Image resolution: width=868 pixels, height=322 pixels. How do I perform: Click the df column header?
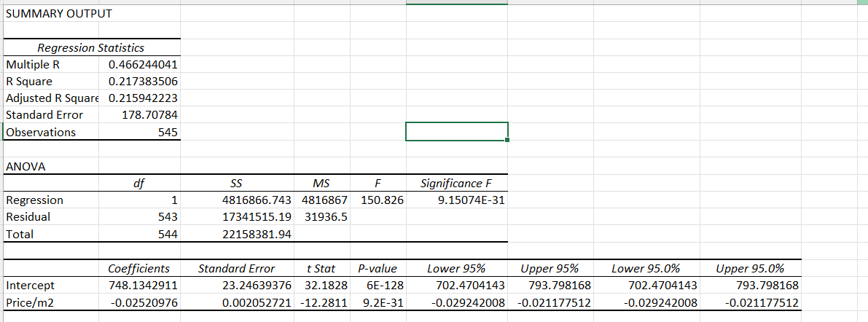(x=139, y=183)
